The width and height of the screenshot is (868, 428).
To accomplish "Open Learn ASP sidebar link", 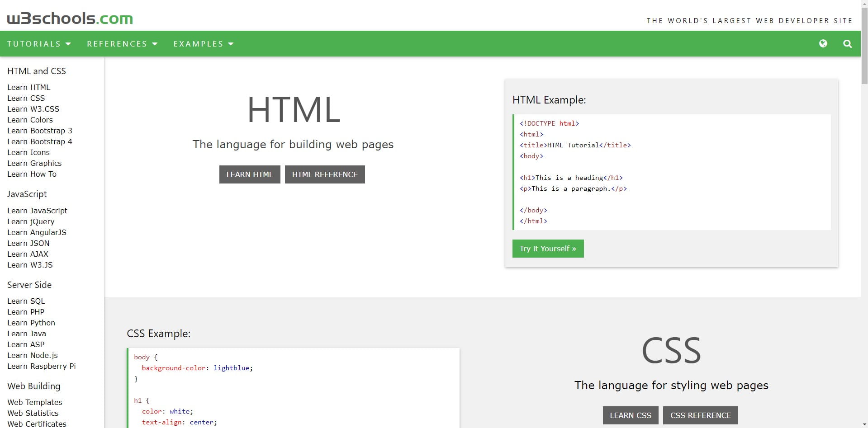I will [x=26, y=344].
